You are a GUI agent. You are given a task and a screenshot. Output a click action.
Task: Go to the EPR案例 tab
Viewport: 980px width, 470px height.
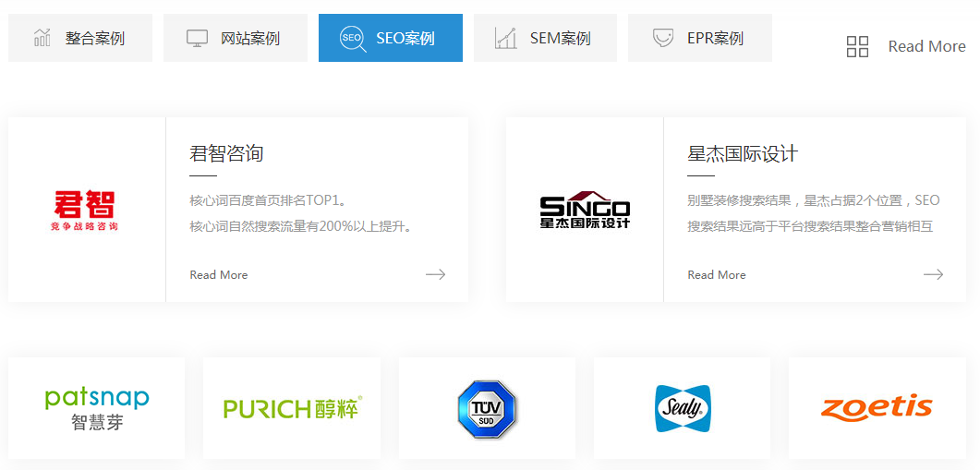pyautogui.click(x=700, y=38)
